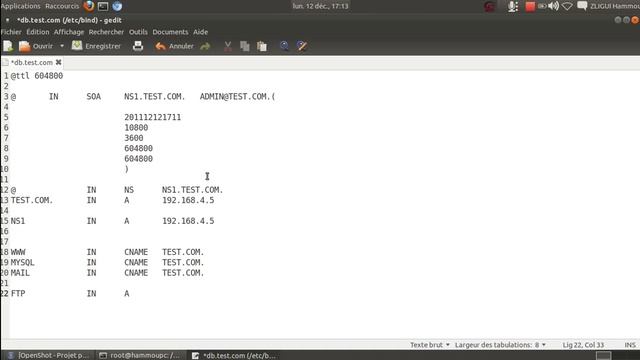
Task: Click the Cut scissors icon
Action: click(228, 47)
